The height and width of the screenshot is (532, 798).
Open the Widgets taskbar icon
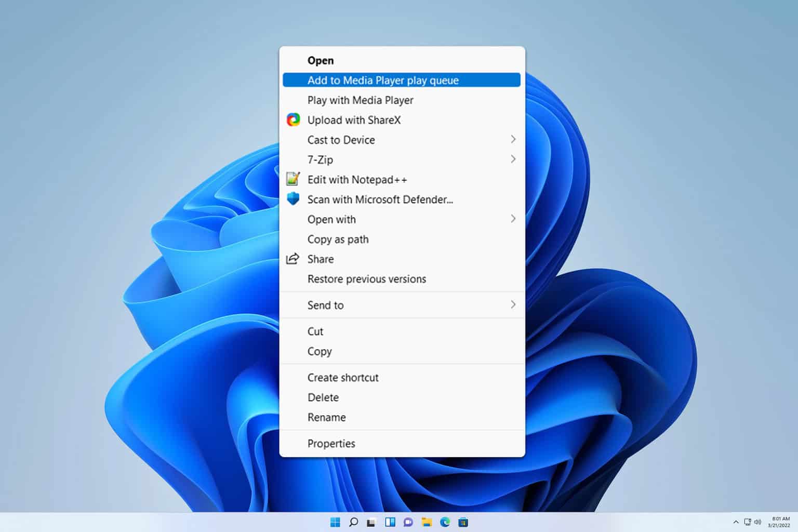click(x=390, y=522)
